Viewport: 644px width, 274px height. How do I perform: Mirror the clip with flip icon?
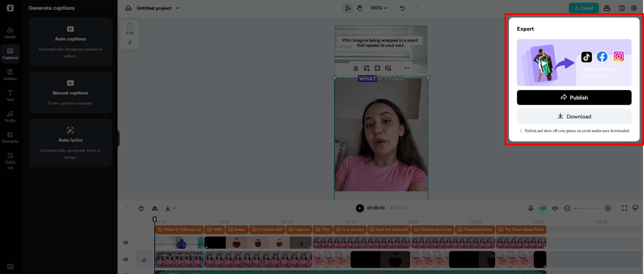click(x=155, y=208)
